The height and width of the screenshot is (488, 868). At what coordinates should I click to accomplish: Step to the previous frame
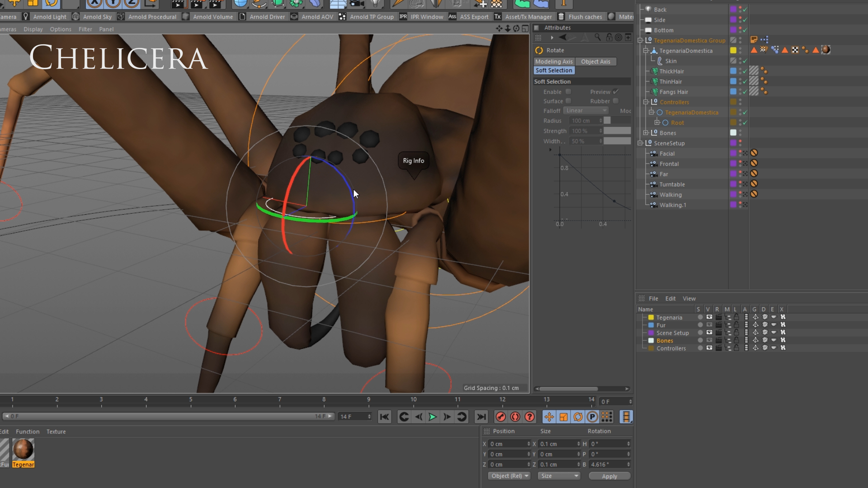pyautogui.click(x=419, y=417)
